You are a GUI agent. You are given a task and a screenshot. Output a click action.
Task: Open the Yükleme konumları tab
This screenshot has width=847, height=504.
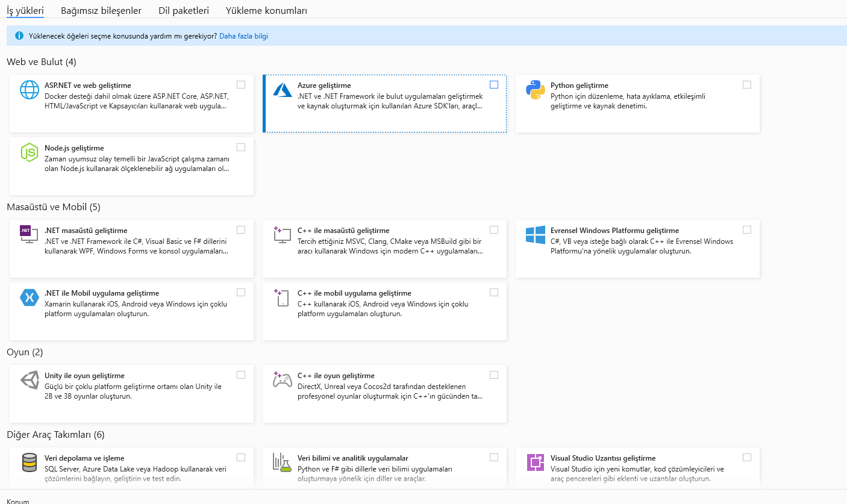tap(266, 11)
